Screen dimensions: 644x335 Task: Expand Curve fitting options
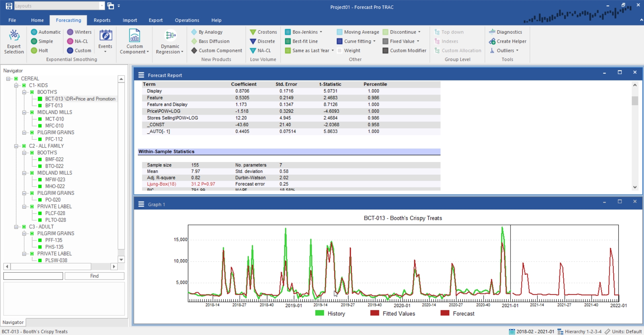coord(374,41)
